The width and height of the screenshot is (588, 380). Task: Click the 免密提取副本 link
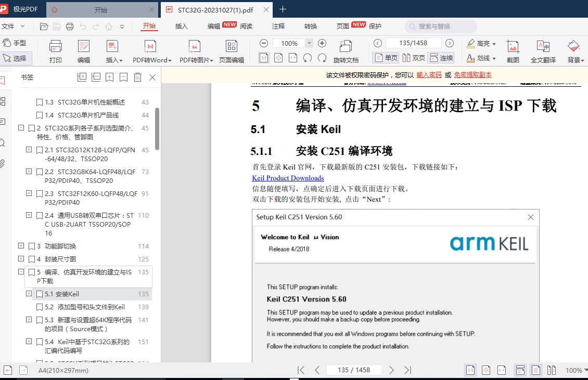(472, 75)
